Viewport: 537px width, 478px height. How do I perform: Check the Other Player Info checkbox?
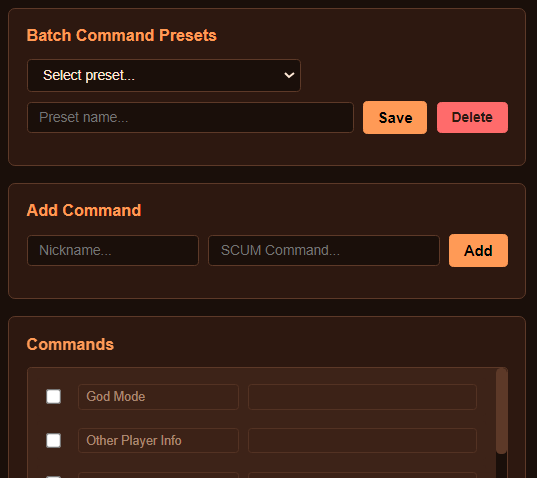pyautogui.click(x=53, y=440)
